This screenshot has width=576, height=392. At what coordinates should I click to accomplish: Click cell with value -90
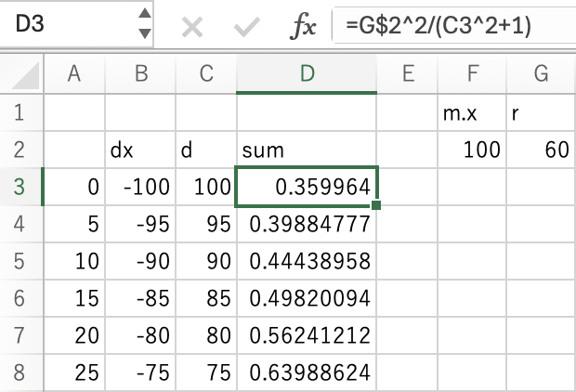click(x=140, y=261)
